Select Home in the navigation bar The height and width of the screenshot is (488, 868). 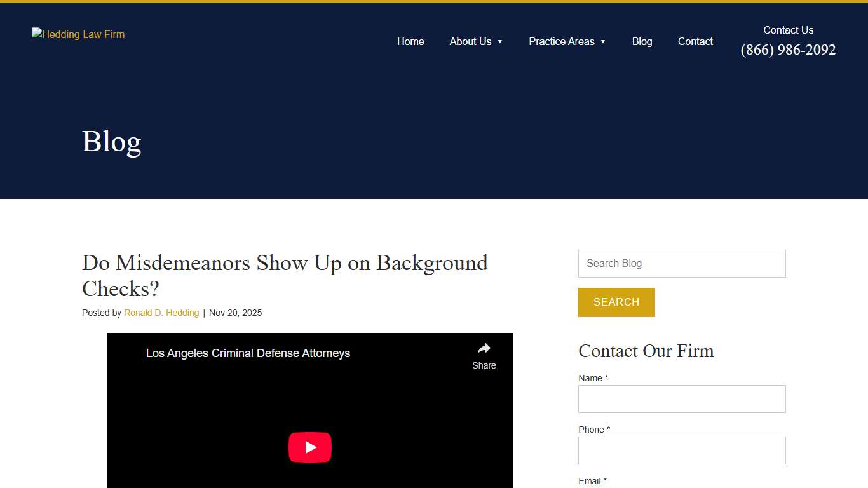[x=410, y=41]
